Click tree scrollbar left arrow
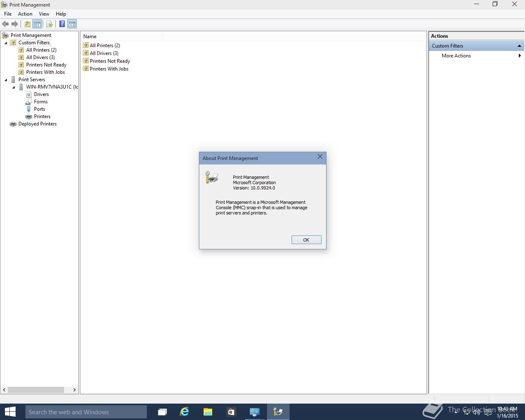The height and width of the screenshot is (420, 525). [x=4, y=390]
